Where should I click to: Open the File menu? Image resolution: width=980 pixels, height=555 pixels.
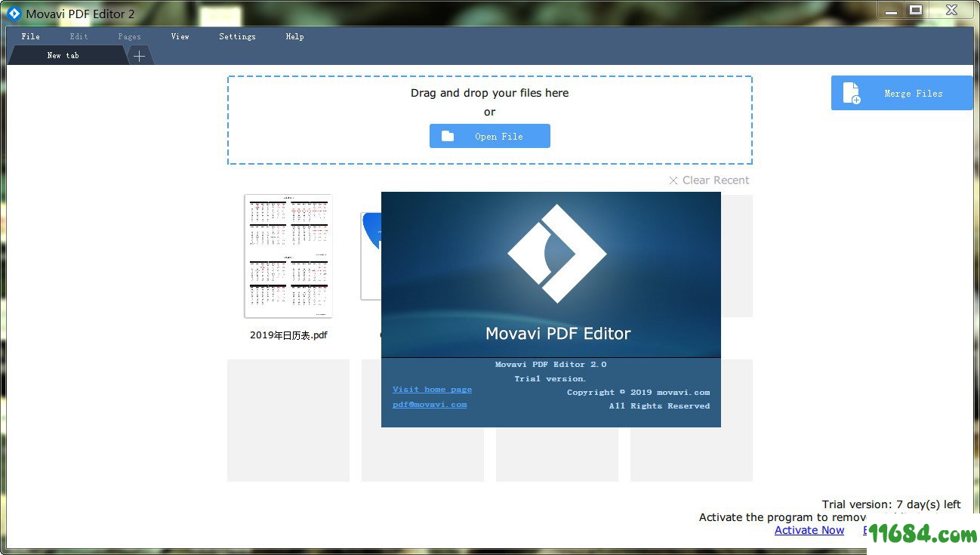(30, 36)
